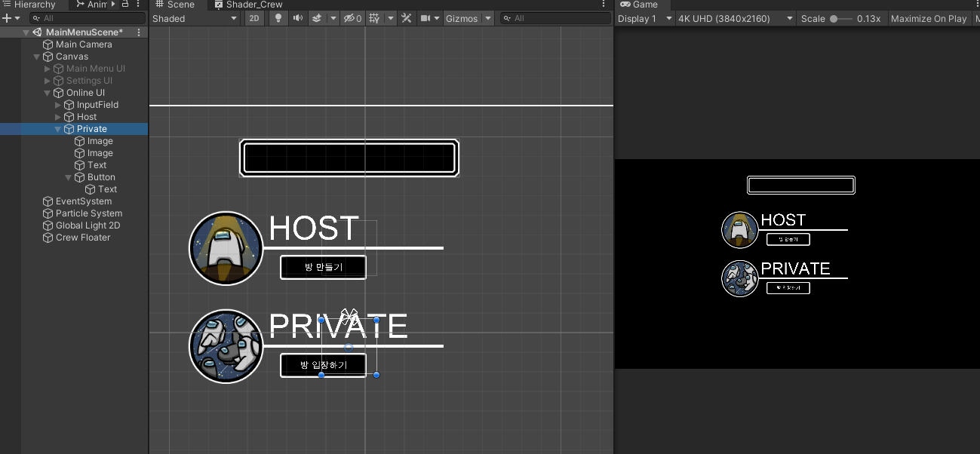The image size is (980, 454).
Task: Click Crew Floater cube icon
Action: coord(48,238)
